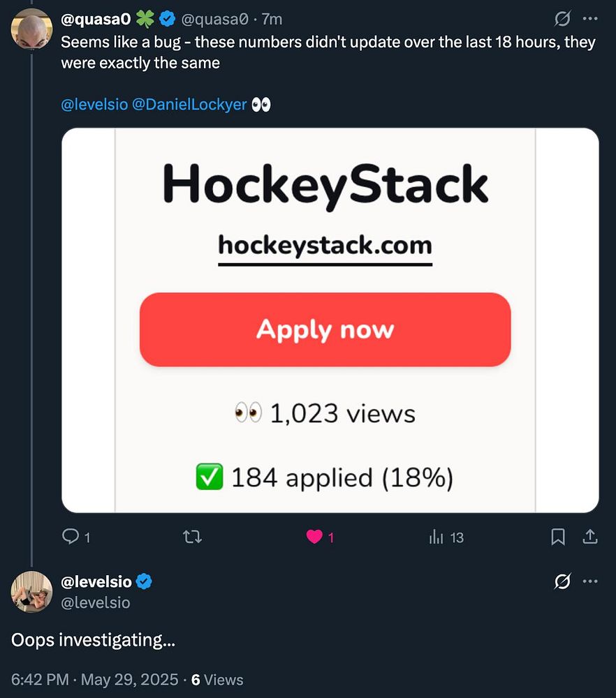Share the quasa0 tweet
Image resolution: width=616 pixels, height=698 pixels.
point(590,537)
